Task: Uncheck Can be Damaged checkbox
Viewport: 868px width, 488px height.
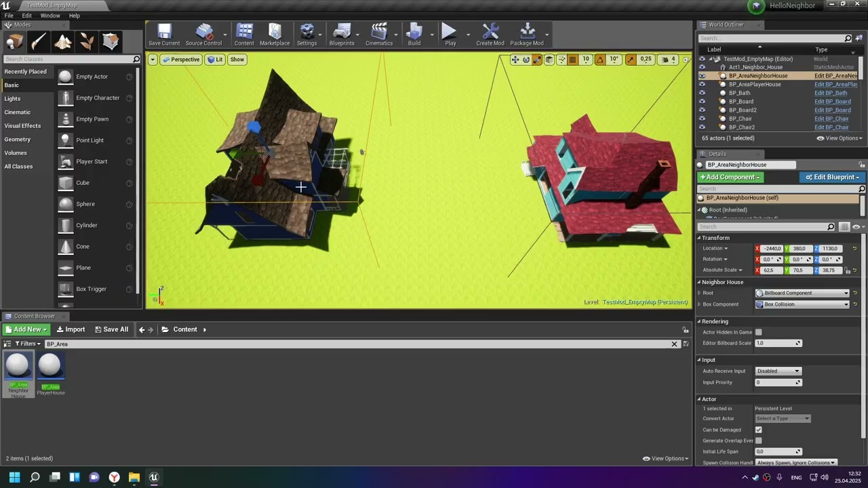Action: pyautogui.click(x=759, y=430)
